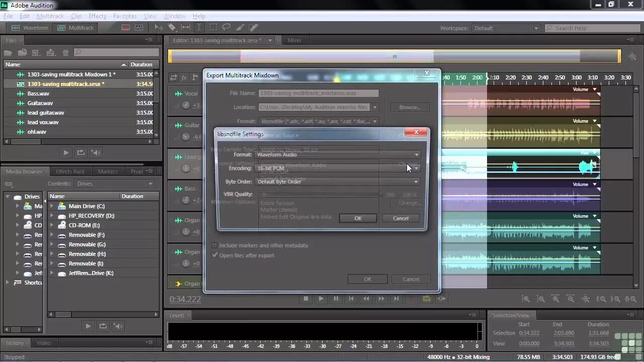Viewport: 644px width, 362px height.
Task: Select the Marquee Selection tool
Action: pos(213,28)
